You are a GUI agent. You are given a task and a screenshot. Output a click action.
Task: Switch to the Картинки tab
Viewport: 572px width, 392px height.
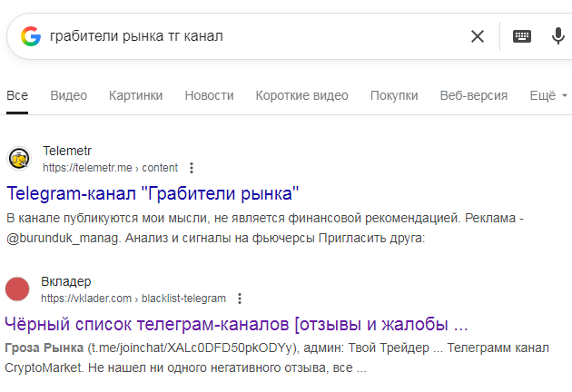pos(135,95)
